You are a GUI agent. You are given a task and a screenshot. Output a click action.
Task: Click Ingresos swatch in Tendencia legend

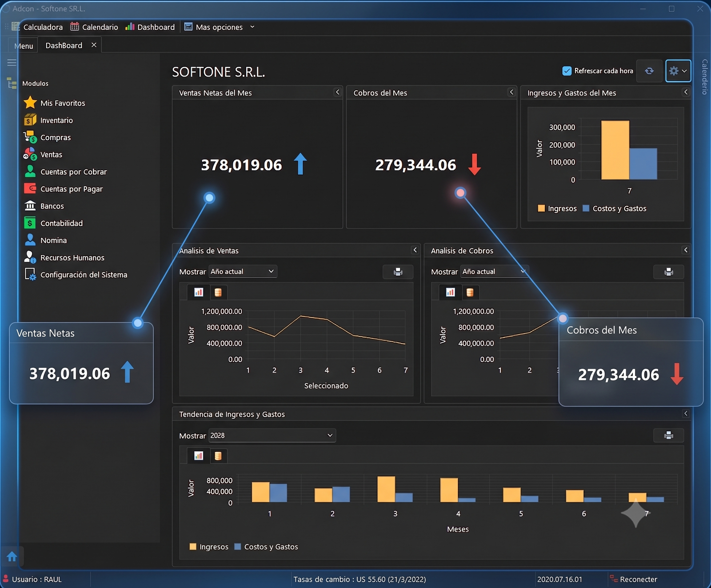coord(193,547)
